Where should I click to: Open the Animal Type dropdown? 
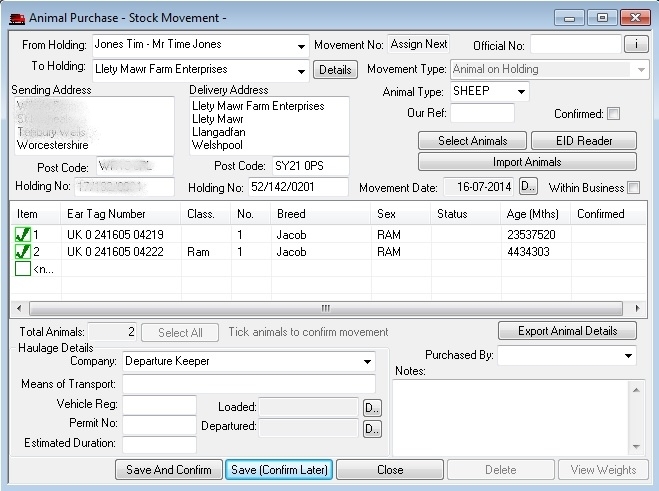coord(521,92)
